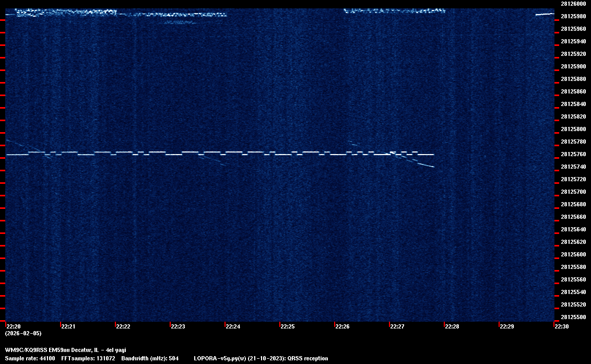The height and width of the screenshot is (364, 591).
Task: Click the 22:23 time axis marker
Action: tap(178, 327)
